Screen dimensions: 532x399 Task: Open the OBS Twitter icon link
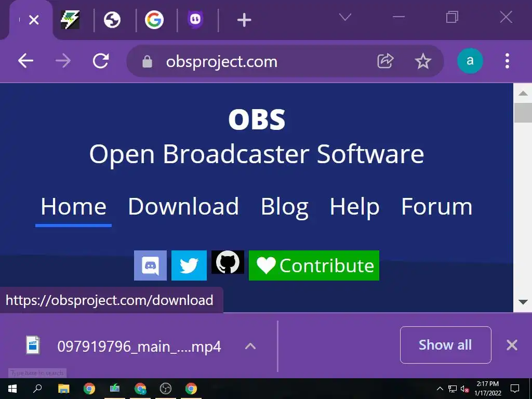189,265
